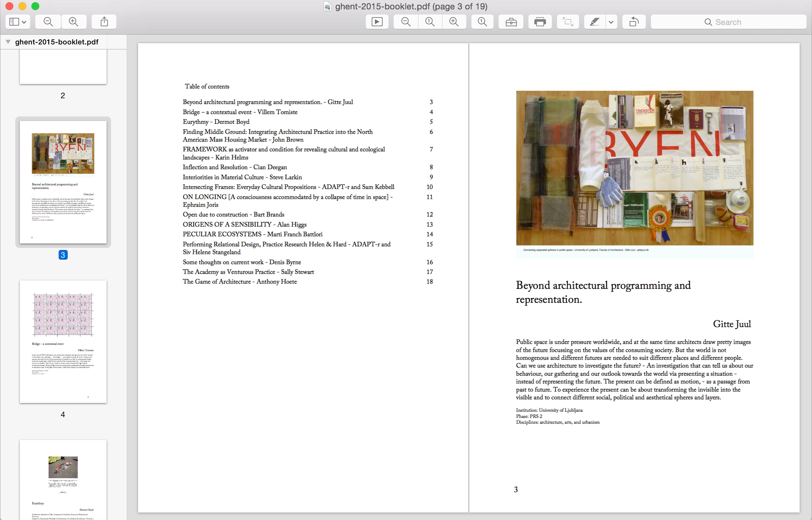Rotate the page with the rotate icon
This screenshot has height=520, width=812.
click(x=634, y=22)
